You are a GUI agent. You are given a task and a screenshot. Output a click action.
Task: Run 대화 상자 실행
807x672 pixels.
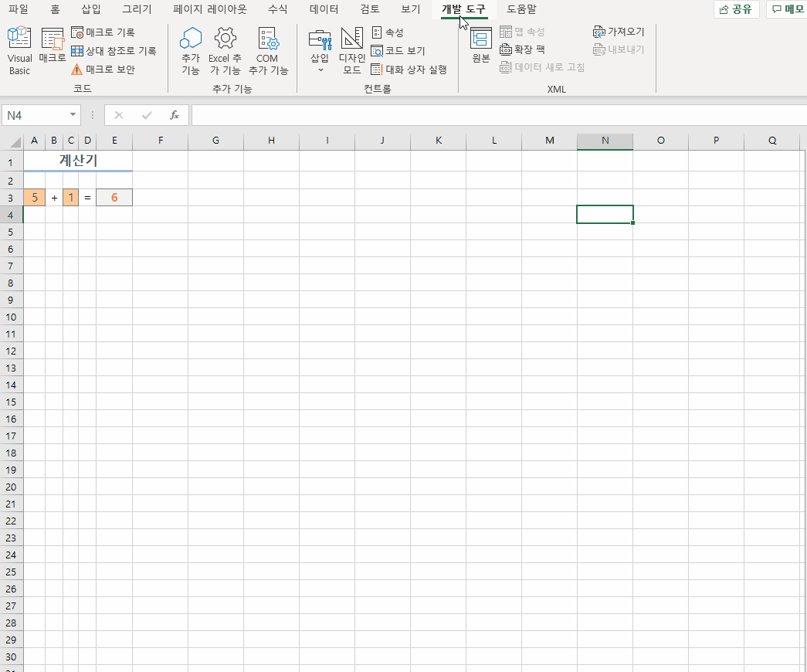pos(409,70)
